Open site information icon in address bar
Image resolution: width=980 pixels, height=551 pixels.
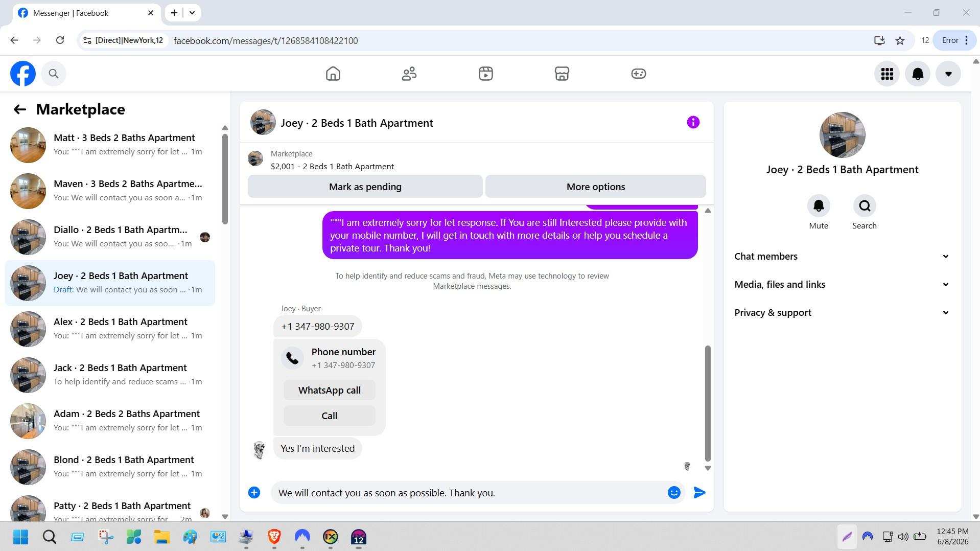[x=87, y=40]
